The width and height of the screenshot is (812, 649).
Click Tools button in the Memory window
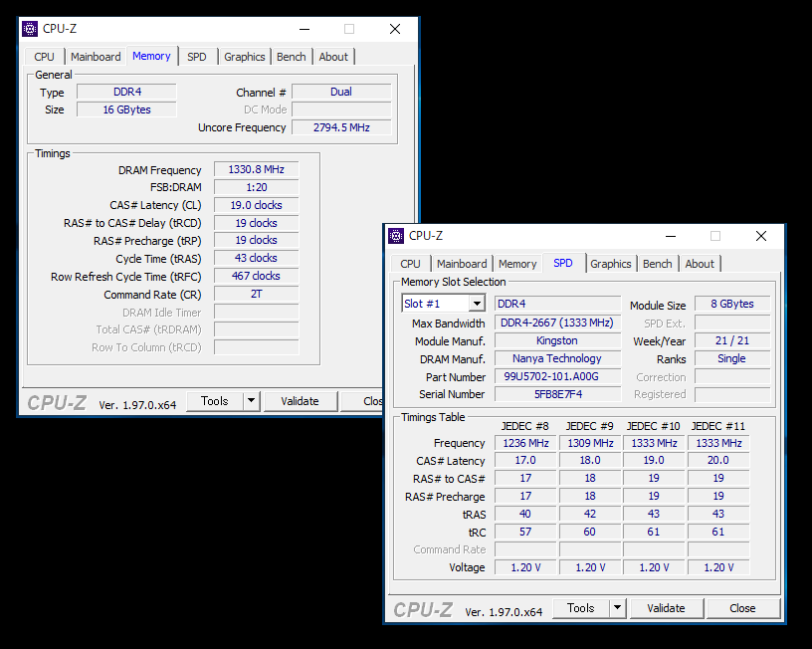coord(215,401)
